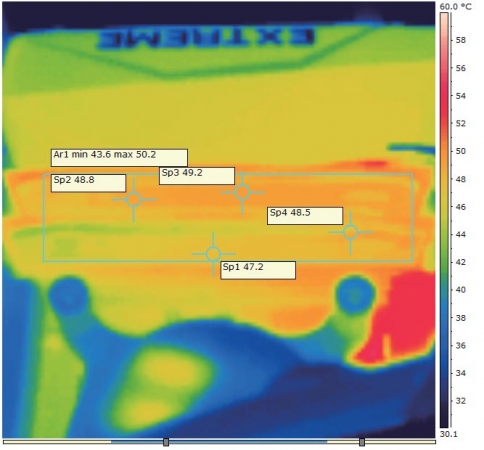Select the Sp4 crosshair spot marker

(x=351, y=232)
